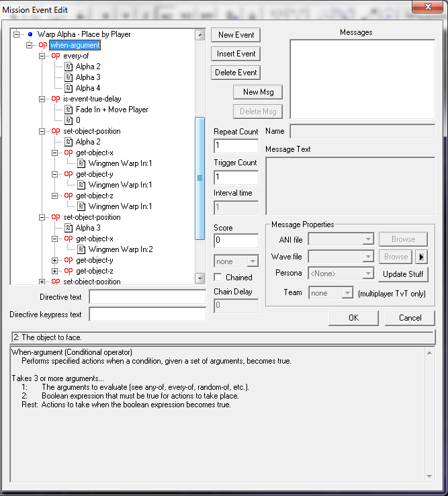Collapse the Warp Alpha root event node

(x=17, y=34)
